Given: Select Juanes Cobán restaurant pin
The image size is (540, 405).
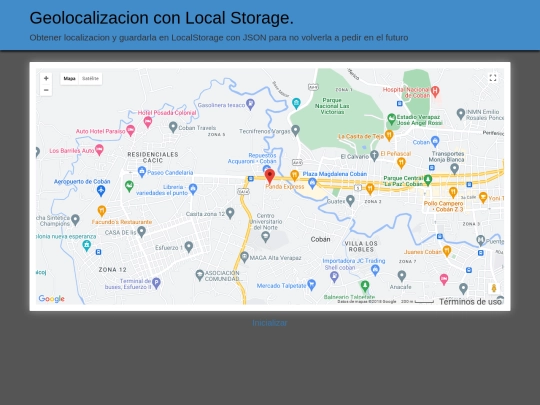Looking at the screenshot, I should point(447,251).
